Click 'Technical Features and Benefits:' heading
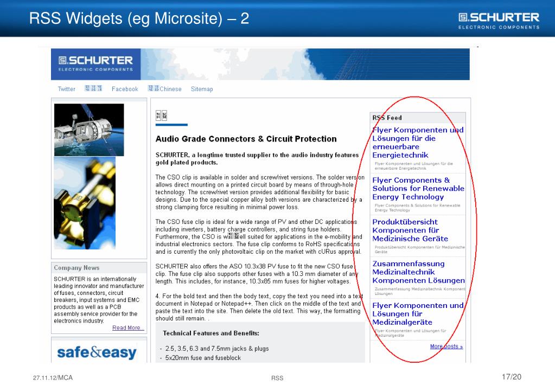The width and height of the screenshot is (555, 392). [x=211, y=333]
